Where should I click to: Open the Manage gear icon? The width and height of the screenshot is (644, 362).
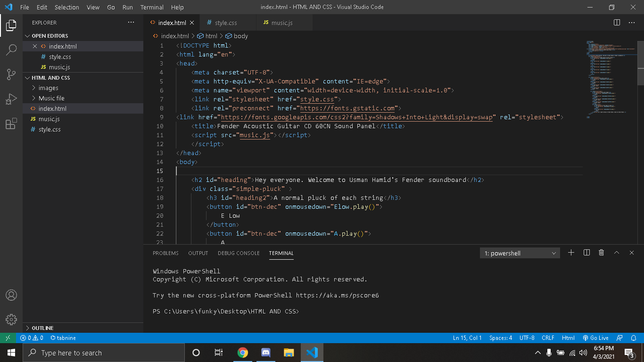click(x=11, y=319)
